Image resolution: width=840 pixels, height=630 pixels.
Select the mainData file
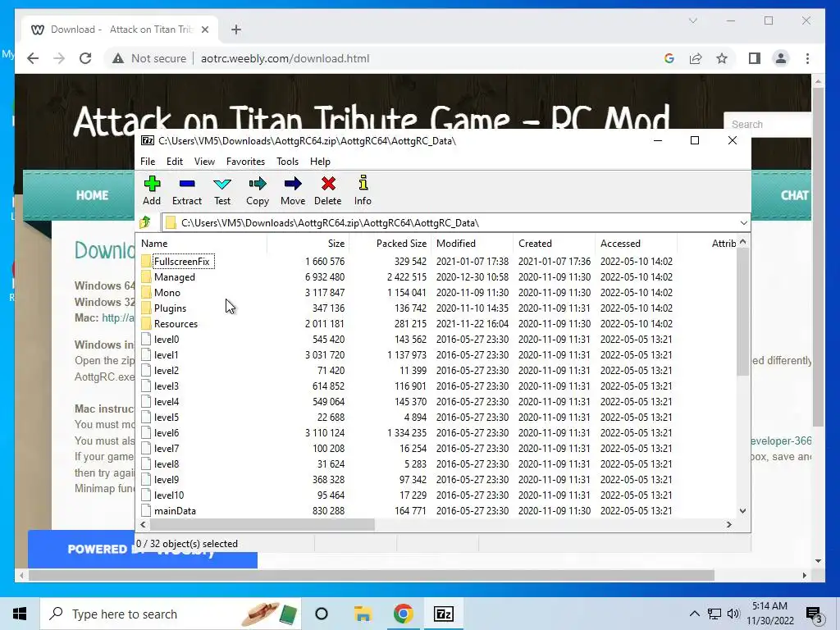[x=175, y=510]
